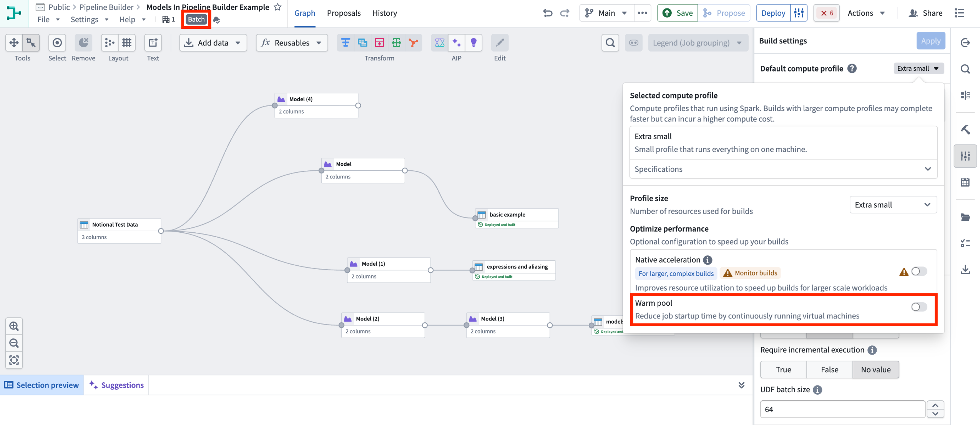Expand the Specifications section
Screen dimensions: 980x425
click(x=783, y=169)
